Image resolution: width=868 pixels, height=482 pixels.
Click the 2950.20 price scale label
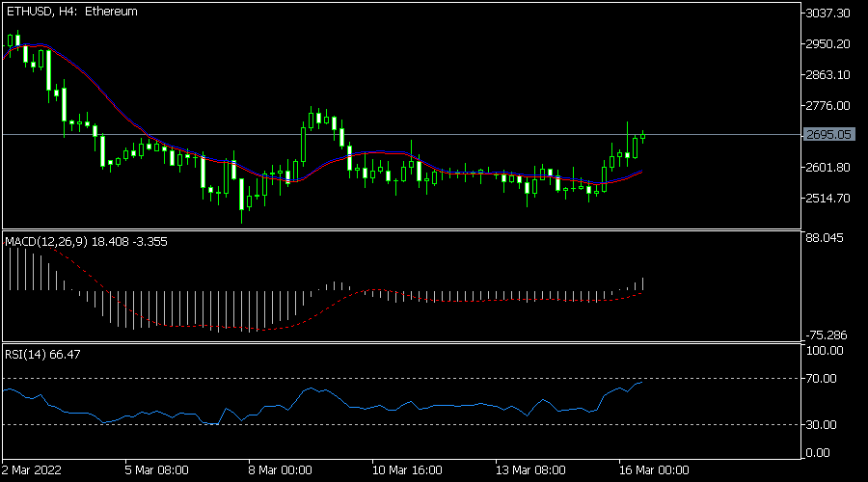[827, 43]
